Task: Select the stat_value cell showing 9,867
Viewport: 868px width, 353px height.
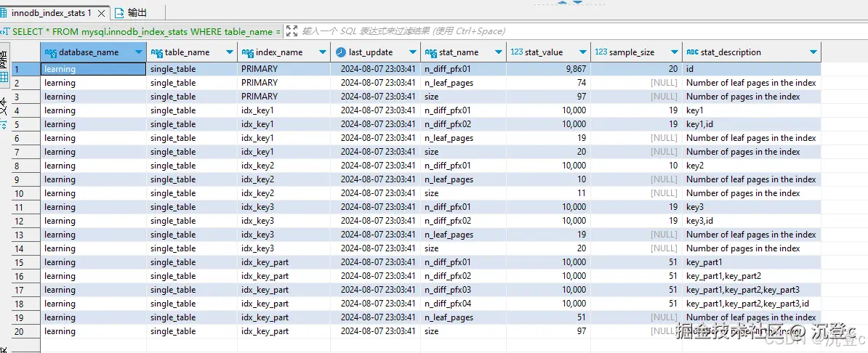Action: click(x=549, y=68)
